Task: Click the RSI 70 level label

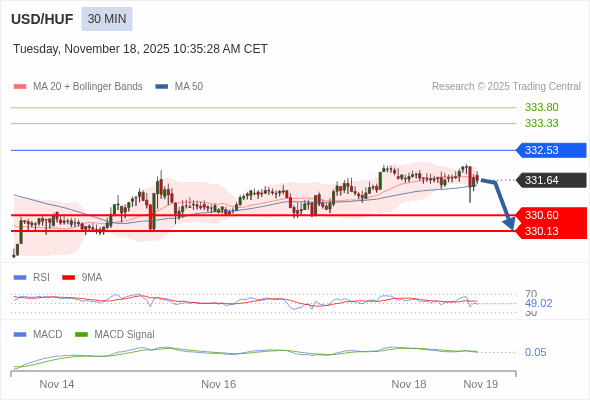Action: (531, 293)
